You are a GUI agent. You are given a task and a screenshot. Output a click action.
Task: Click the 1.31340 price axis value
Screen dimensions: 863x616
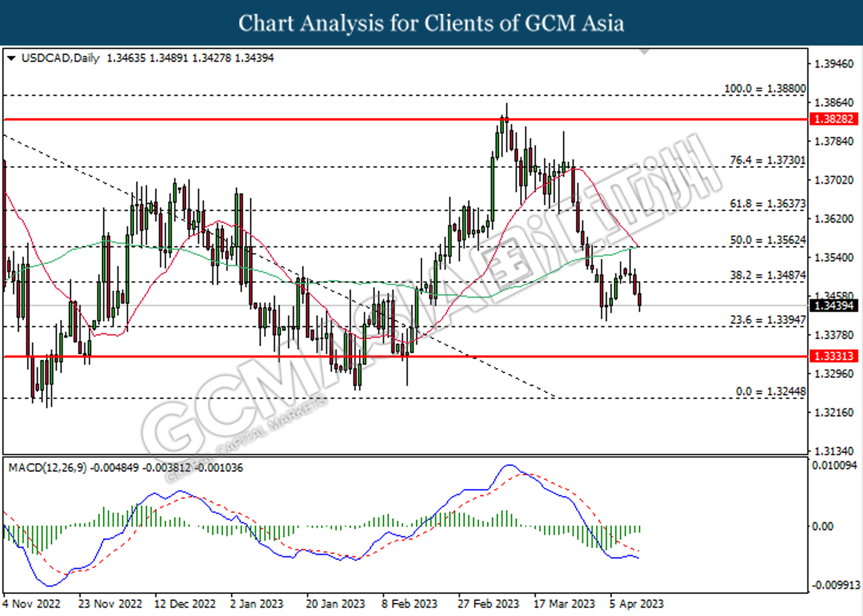[x=834, y=451]
